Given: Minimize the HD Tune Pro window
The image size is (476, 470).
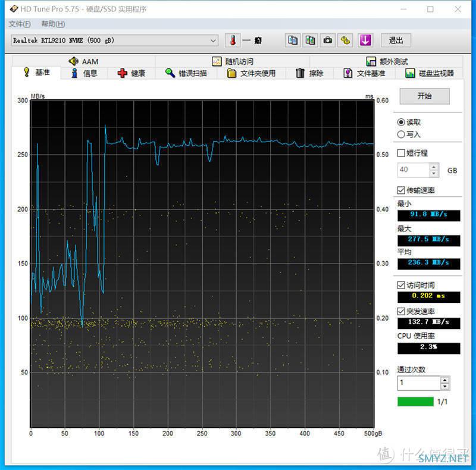Looking at the screenshot, I should pyautogui.click(x=403, y=9).
